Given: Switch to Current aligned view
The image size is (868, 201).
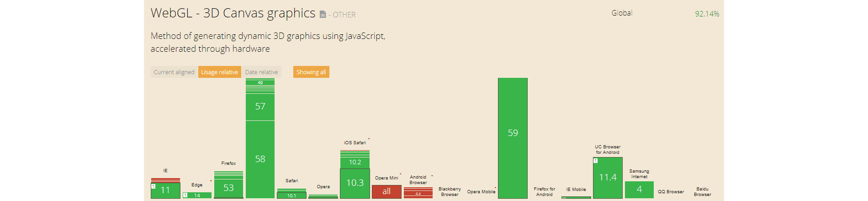Looking at the screenshot, I should (174, 72).
